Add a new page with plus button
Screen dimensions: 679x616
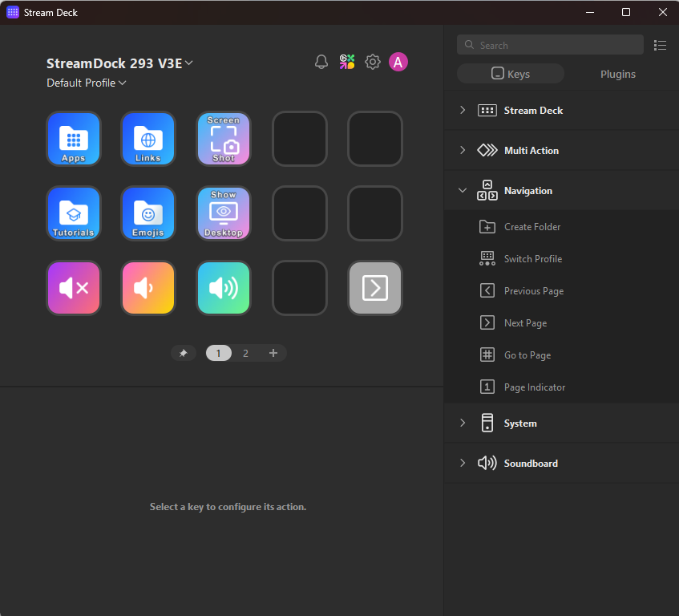(x=273, y=353)
